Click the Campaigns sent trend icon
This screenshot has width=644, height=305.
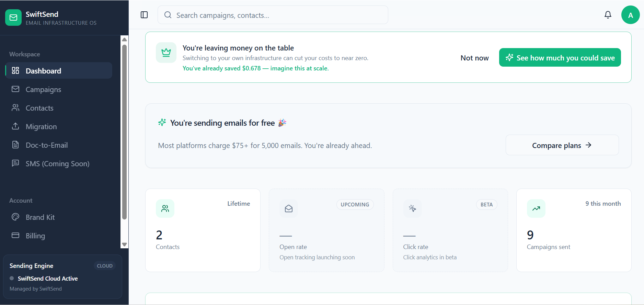536,208
